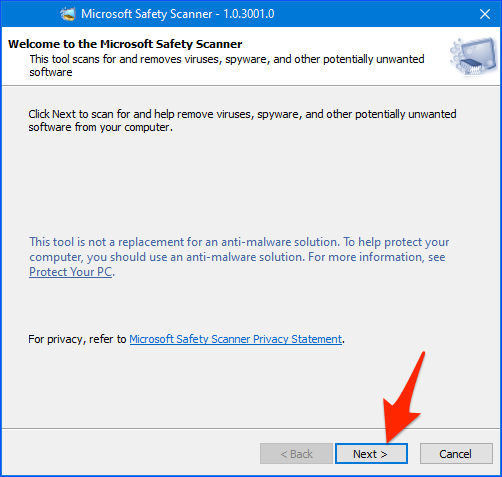The image size is (502, 477).
Task: Click the 'For privacy, refer to' text
Action: (x=77, y=339)
